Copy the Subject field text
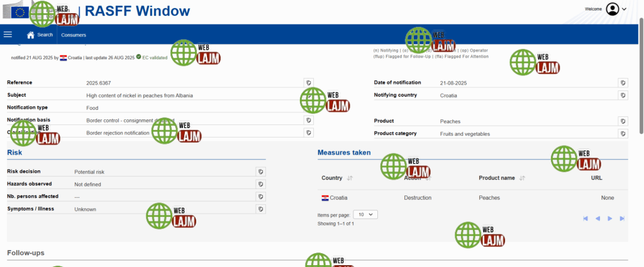The height and width of the screenshot is (267, 644). pos(308,95)
